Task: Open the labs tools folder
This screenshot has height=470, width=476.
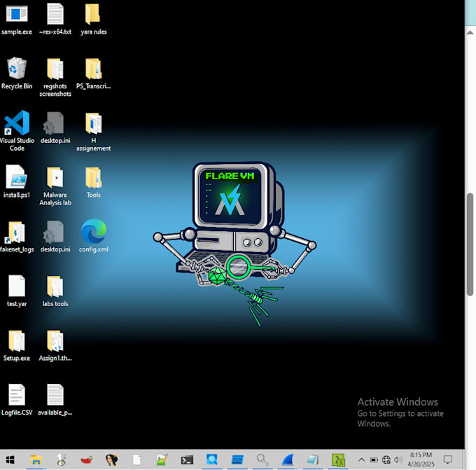Action: 55,291
